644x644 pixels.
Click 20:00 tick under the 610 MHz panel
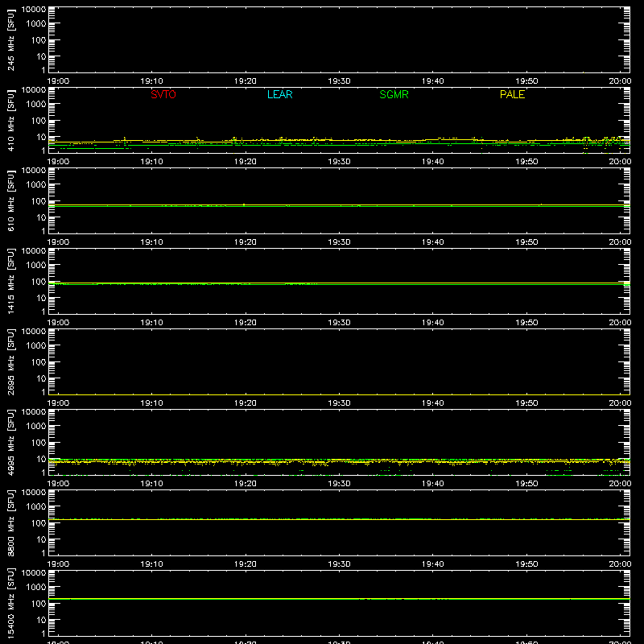click(x=620, y=242)
